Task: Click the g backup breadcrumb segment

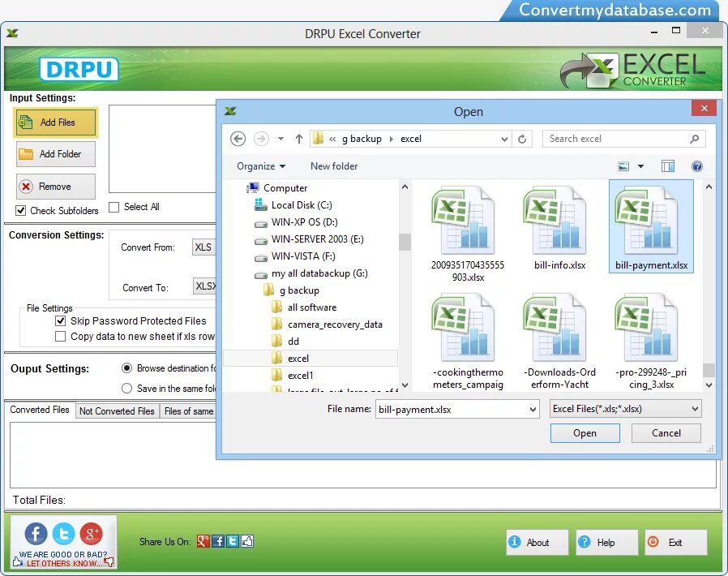Action: (x=362, y=139)
